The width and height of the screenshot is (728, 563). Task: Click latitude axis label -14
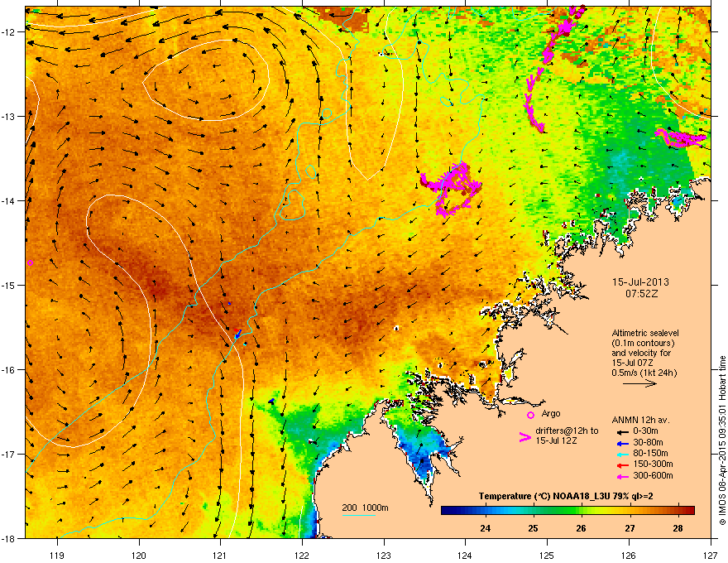(x=8, y=200)
